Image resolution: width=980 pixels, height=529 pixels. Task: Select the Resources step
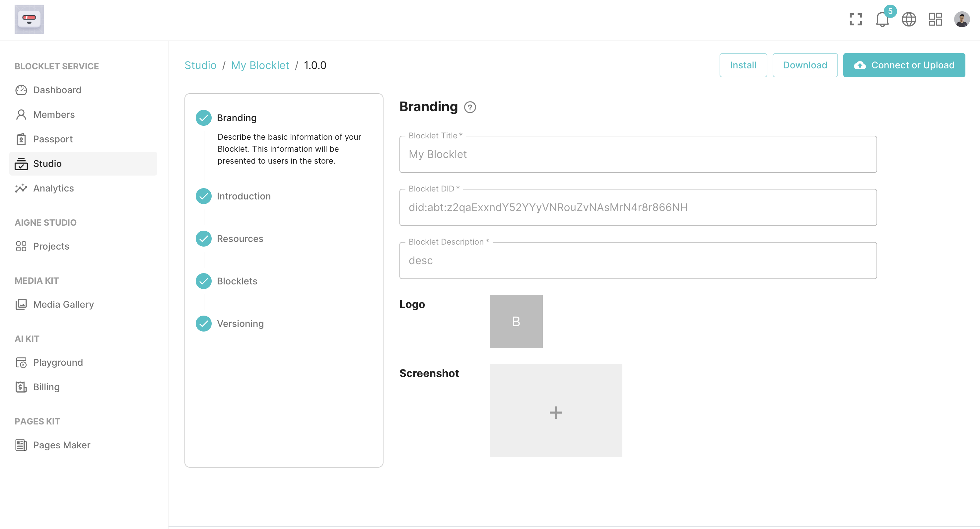click(240, 239)
